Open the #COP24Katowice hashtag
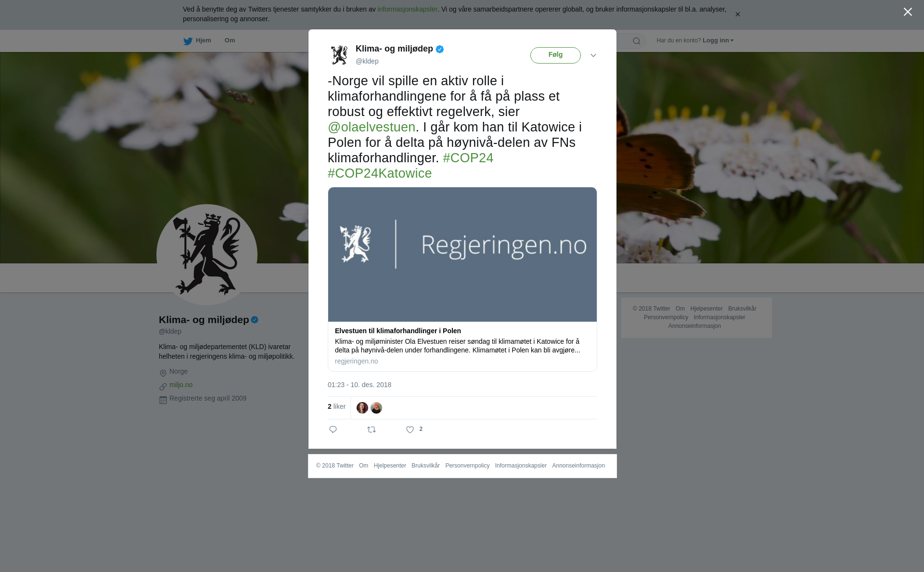This screenshot has width=924, height=572. [380, 173]
